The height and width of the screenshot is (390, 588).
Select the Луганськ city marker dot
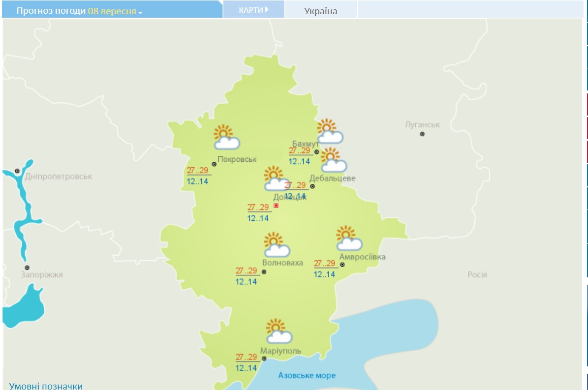422,134
